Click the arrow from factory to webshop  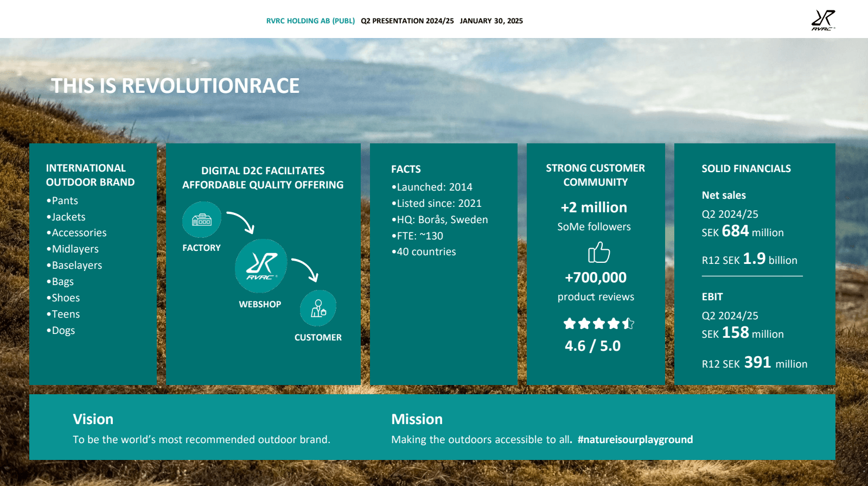tap(240, 223)
